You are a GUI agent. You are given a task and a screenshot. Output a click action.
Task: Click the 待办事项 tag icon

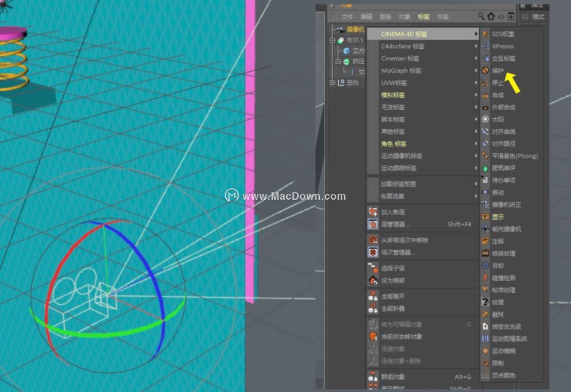(x=485, y=180)
